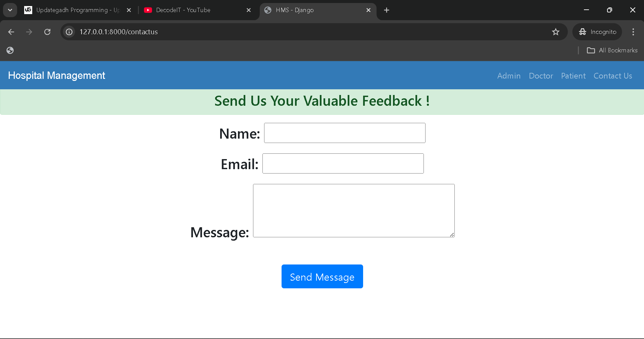Open the All Bookmarks folder
Viewport: 644px width, 339px height.
tap(612, 50)
